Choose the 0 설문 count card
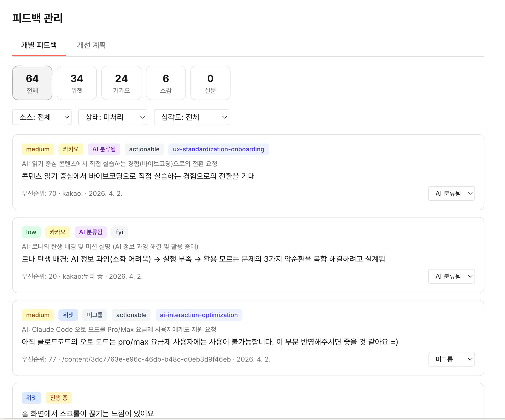This screenshot has width=505, height=420. point(210,83)
